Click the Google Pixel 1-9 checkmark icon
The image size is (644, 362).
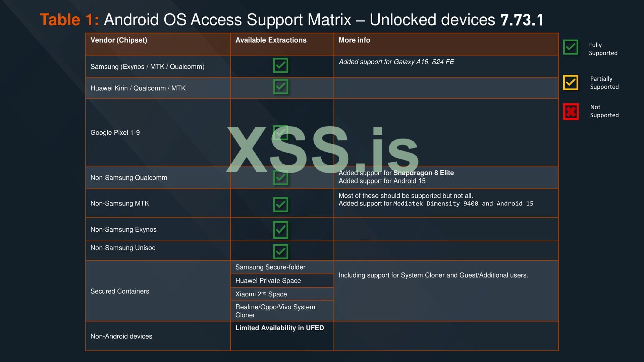pos(281,133)
